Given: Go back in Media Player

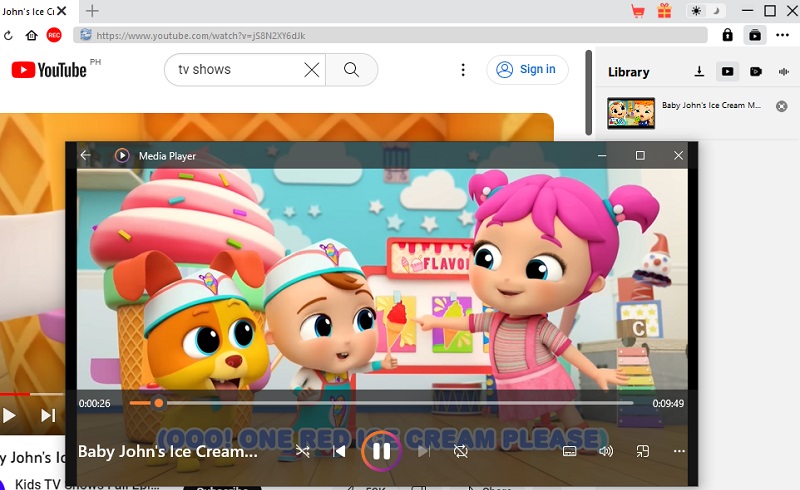Looking at the screenshot, I should coord(86,155).
